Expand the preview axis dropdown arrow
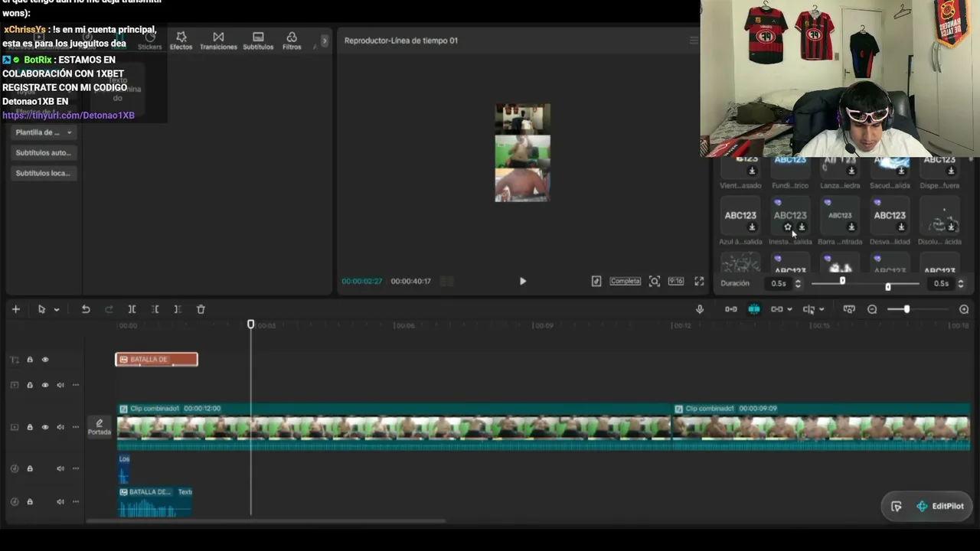Viewport: 980px width, 551px height. (x=822, y=309)
